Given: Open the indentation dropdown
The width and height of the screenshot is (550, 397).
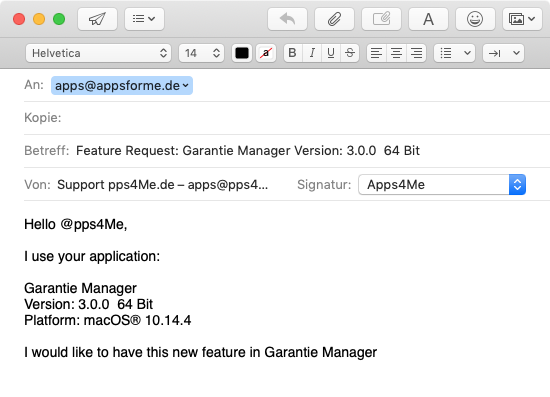Looking at the screenshot, I should (x=503, y=53).
